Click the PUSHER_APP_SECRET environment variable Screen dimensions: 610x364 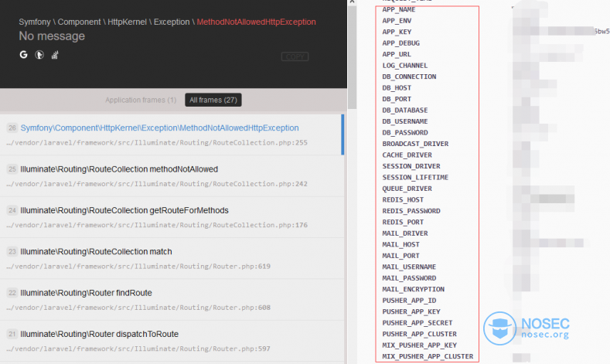tap(417, 323)
